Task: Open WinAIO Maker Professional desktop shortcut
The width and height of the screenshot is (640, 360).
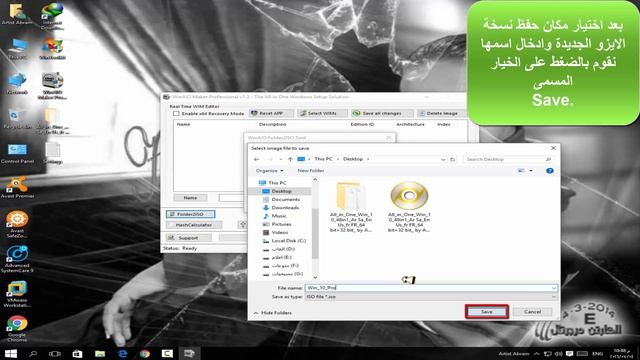Action: [52, 86]
